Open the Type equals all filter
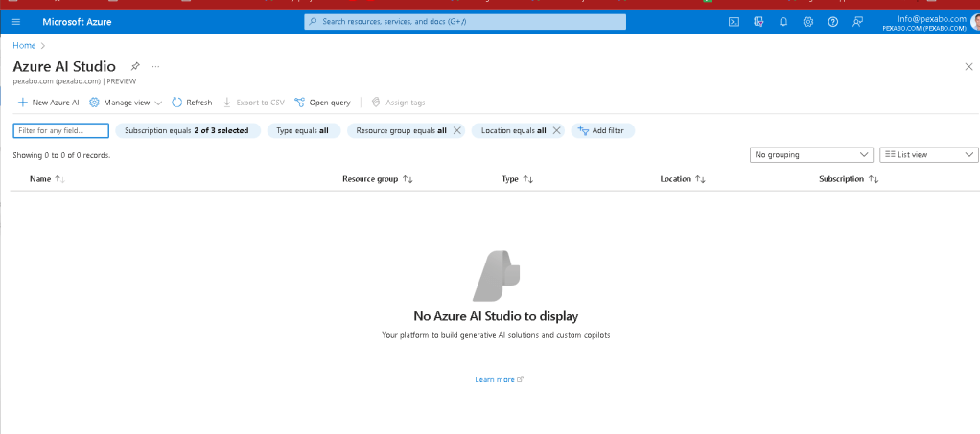This screenshot has width=980, height=434. 303,130
